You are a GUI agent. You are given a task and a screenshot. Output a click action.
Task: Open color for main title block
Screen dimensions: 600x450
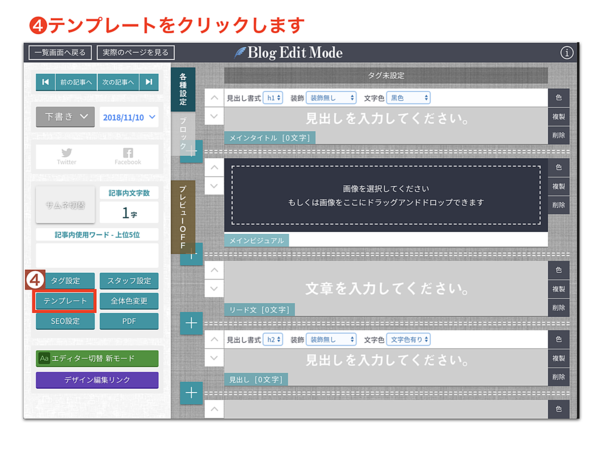[x=559, y=98]
